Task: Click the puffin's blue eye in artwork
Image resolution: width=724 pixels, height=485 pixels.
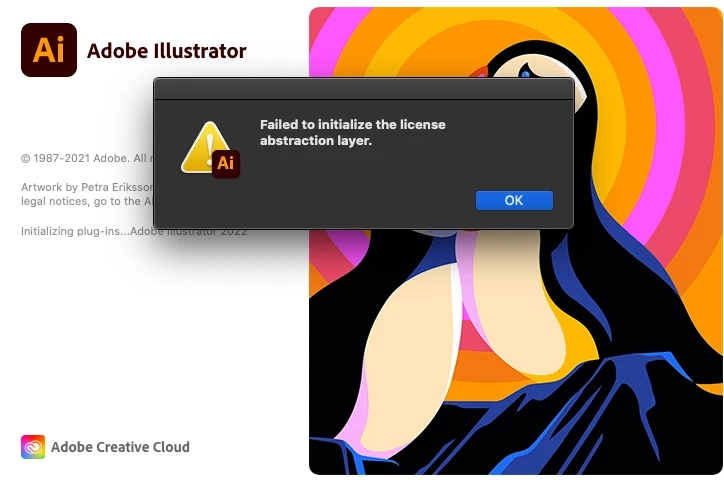Action: [x=525, y=73]
